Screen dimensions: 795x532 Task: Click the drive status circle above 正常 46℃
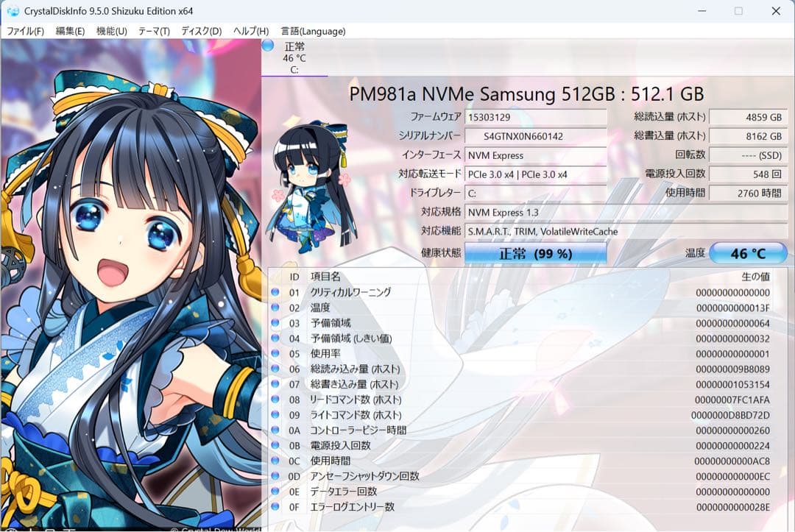268,46
